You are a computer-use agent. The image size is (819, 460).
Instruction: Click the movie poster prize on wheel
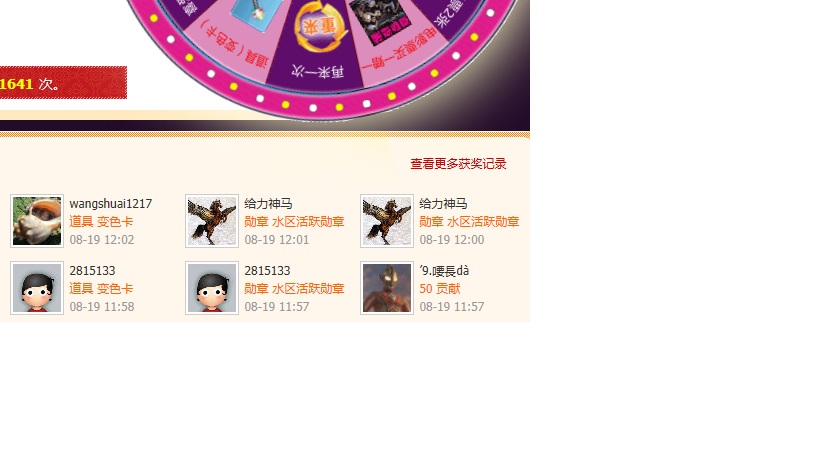[x=380, y=21]
